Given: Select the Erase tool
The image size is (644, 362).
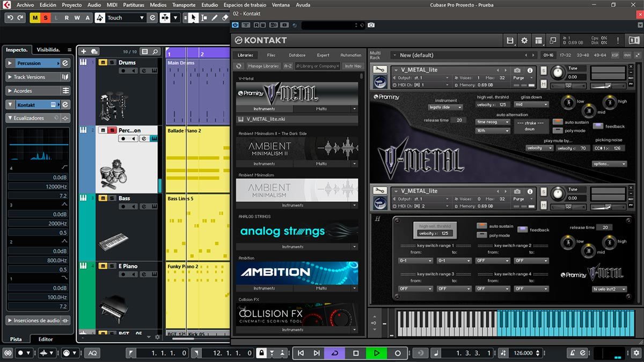Looking at the screenshot, I should tap(225, 18).
